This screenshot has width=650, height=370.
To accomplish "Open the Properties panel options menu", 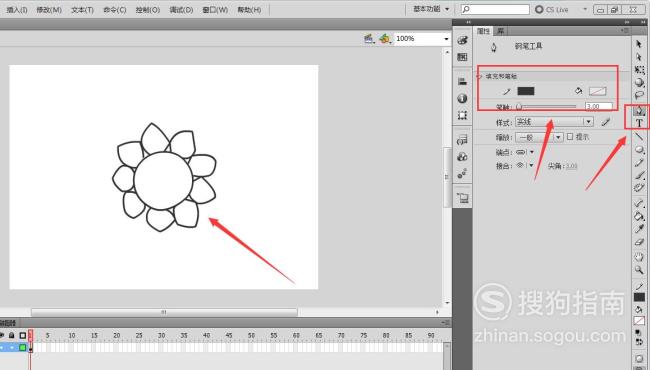I will point(625,31).
